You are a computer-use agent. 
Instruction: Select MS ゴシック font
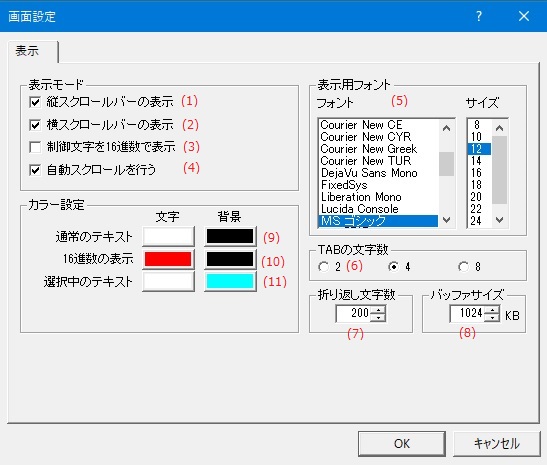coord(379,221)
